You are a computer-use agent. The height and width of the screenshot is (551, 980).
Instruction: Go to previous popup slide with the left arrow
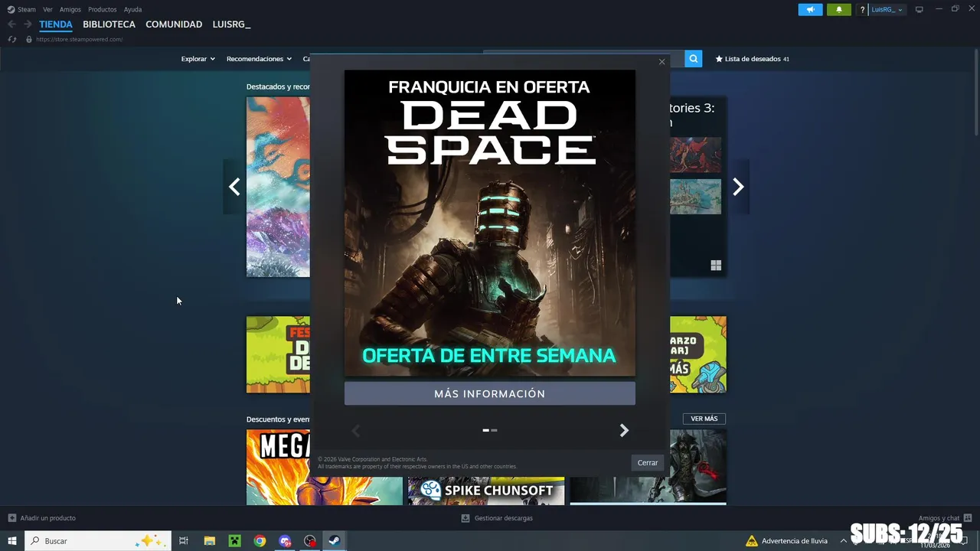(x=355, y=431)
